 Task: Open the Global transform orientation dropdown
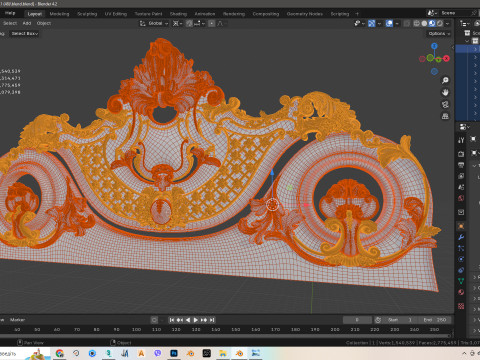coord(154,23)
